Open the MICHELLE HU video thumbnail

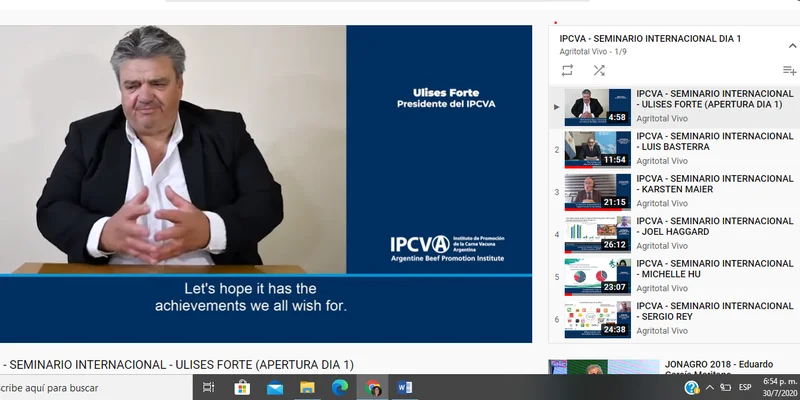597,277
